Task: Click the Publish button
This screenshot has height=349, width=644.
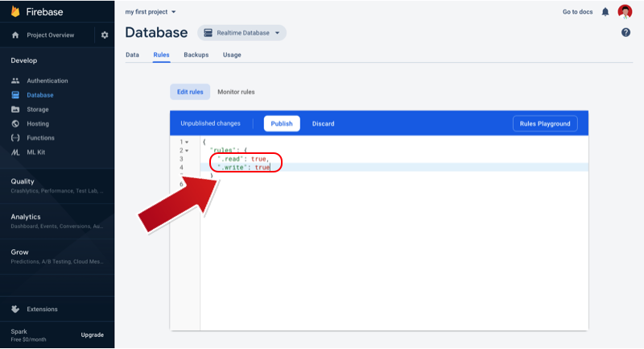Action: point(282,123)
